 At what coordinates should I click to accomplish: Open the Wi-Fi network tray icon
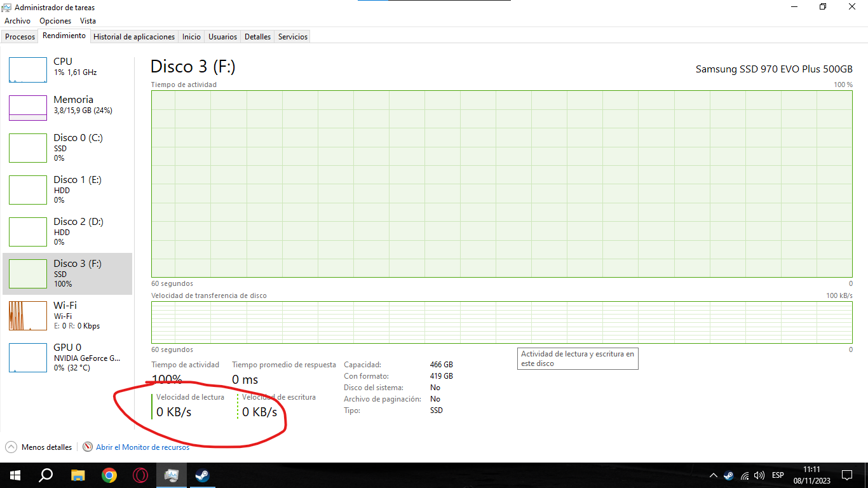(744, 475)
